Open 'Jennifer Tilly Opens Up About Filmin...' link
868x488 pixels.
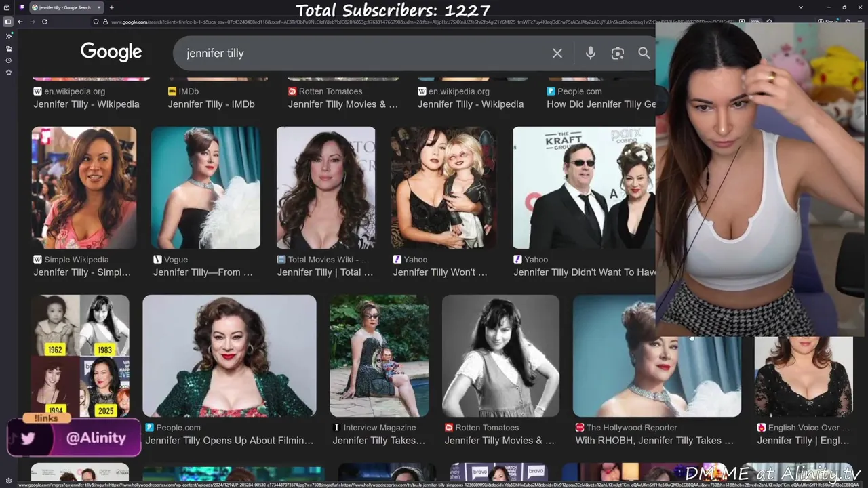click(229, 441)
